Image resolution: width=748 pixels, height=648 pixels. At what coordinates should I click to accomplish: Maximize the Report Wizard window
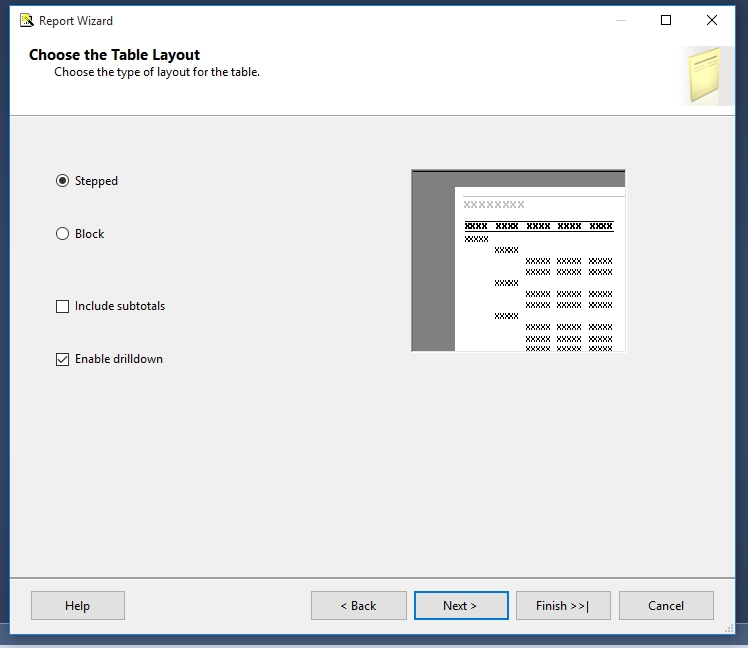(666, 20)
